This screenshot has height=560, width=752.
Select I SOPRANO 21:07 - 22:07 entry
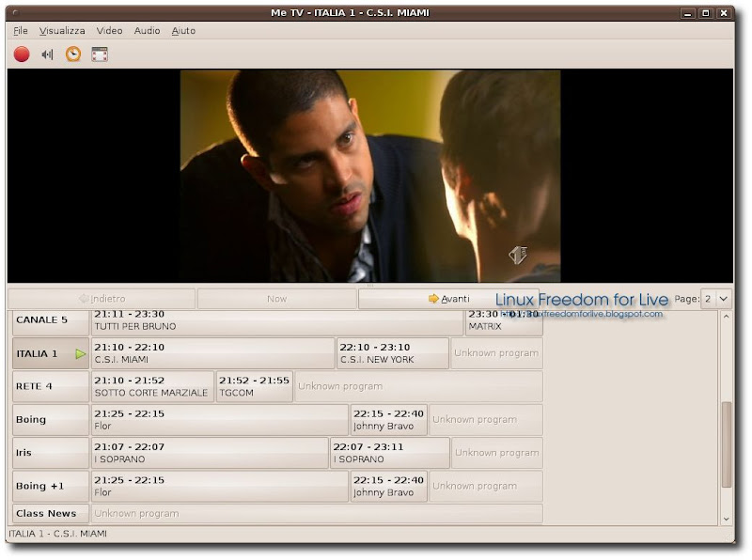(210, 453)
